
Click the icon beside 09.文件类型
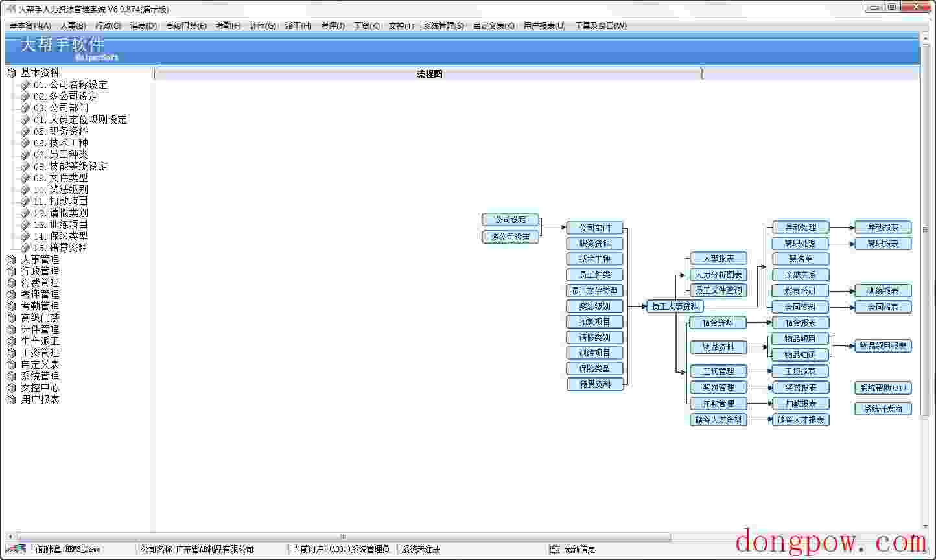click(25, 178)
